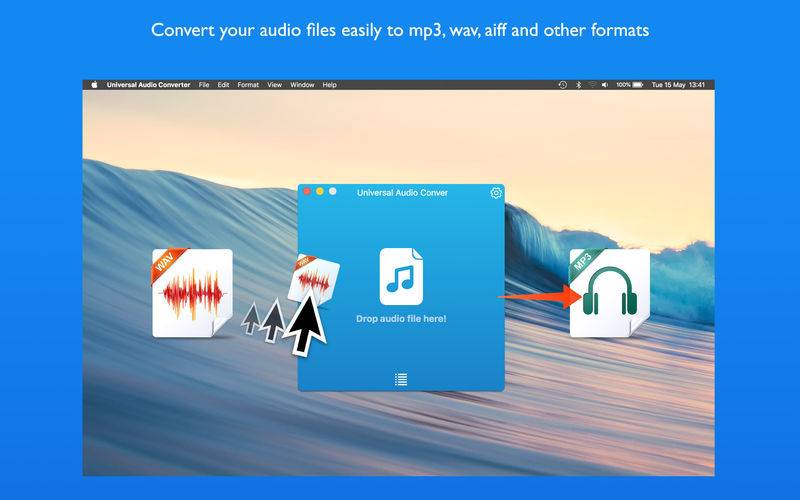The image size is (800, 500).
Task: Open the Universal Audio Converter app menu
Action: 148,85
